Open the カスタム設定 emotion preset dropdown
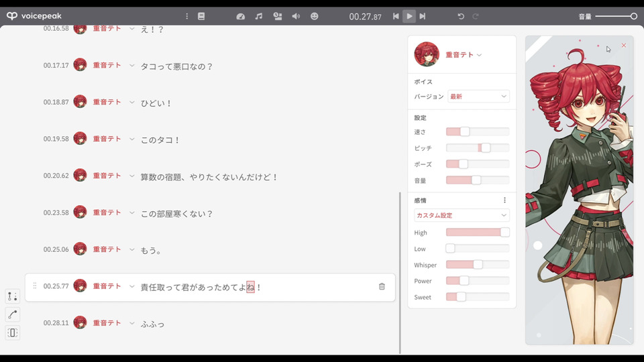Screen dimensions: 644x362 click(462, 215)
